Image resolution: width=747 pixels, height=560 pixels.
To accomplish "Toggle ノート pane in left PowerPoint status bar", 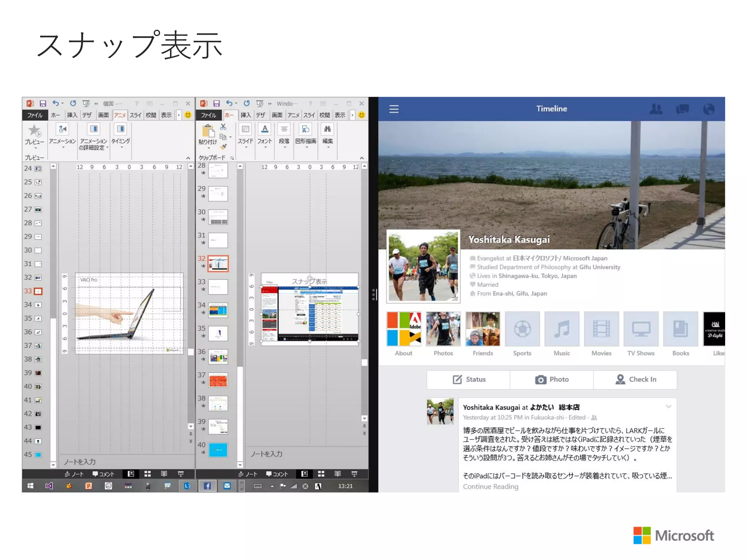I will [x=74, y=474].
